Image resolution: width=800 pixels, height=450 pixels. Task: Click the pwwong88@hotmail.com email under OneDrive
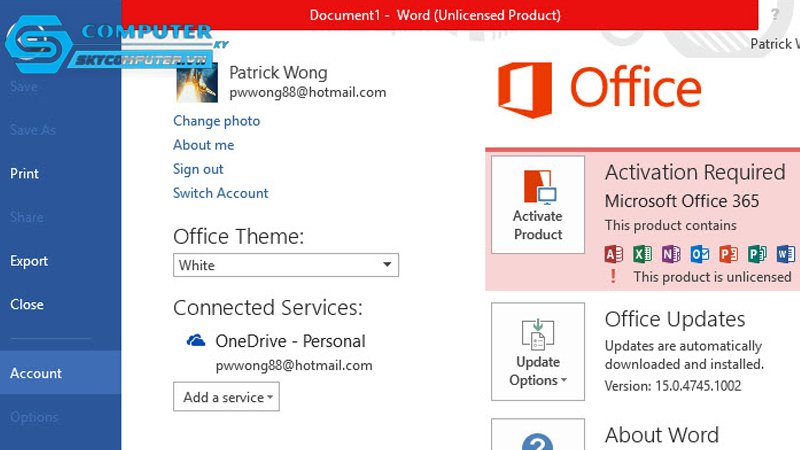[294, 365]
